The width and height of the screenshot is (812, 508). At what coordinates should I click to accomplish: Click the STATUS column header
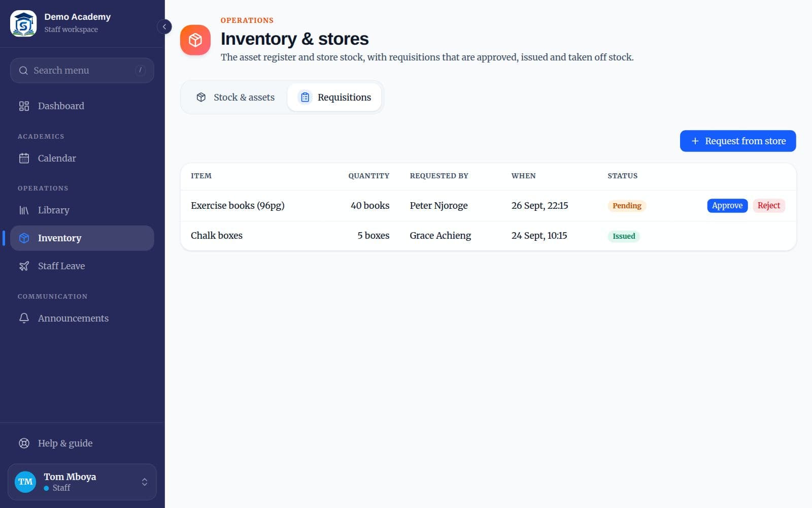(623, 176)
